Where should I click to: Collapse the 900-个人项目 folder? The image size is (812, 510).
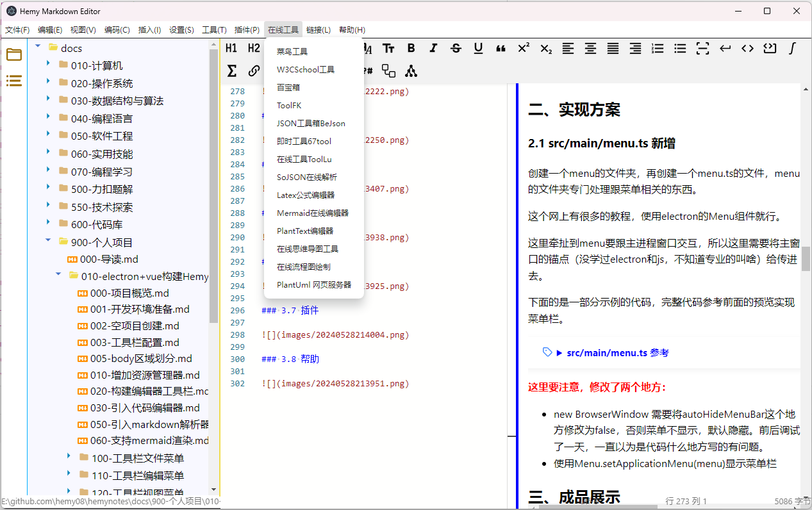point(48,242)
